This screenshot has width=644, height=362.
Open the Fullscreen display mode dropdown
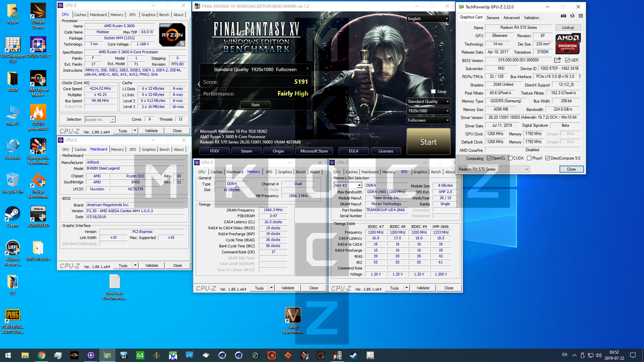coord(428,120)
